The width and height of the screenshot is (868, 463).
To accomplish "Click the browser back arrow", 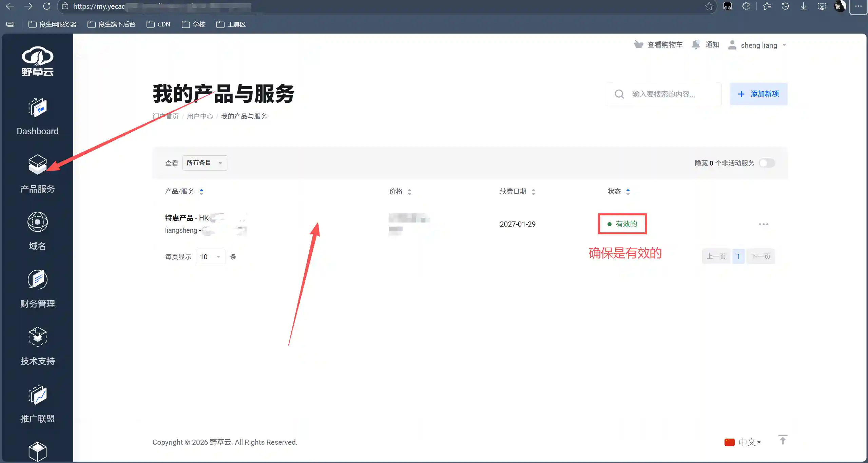I will 10,6.
